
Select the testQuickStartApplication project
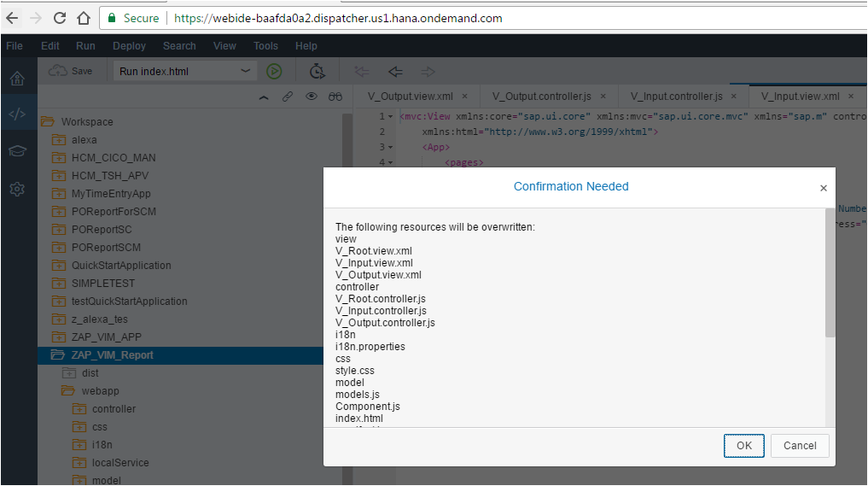click(129, 302)
